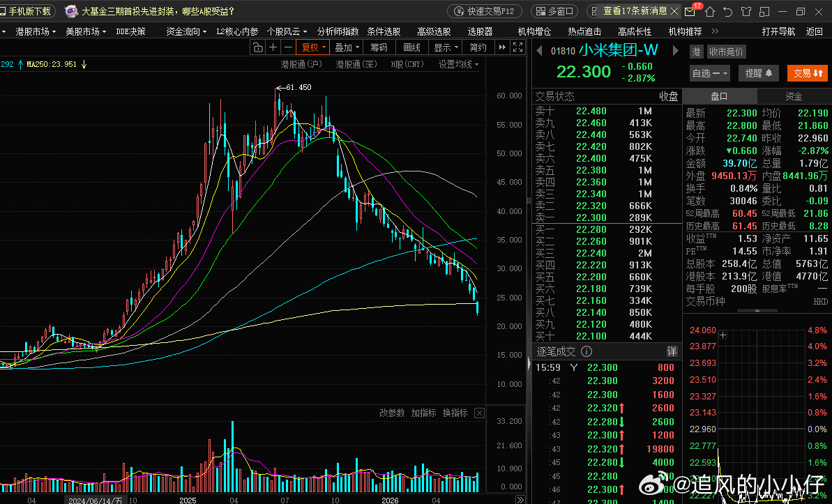Dismiss the 17 new messages notice
The height and width of the screenshot is (504, 832).
(x=674, y=11)
